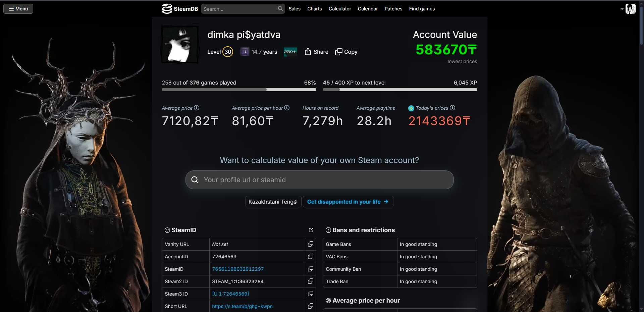Image resolution: width=644 pixels, height=312 pixels.
Task: Open the hamburger Menu button
Action: click(x=18, y=9)
